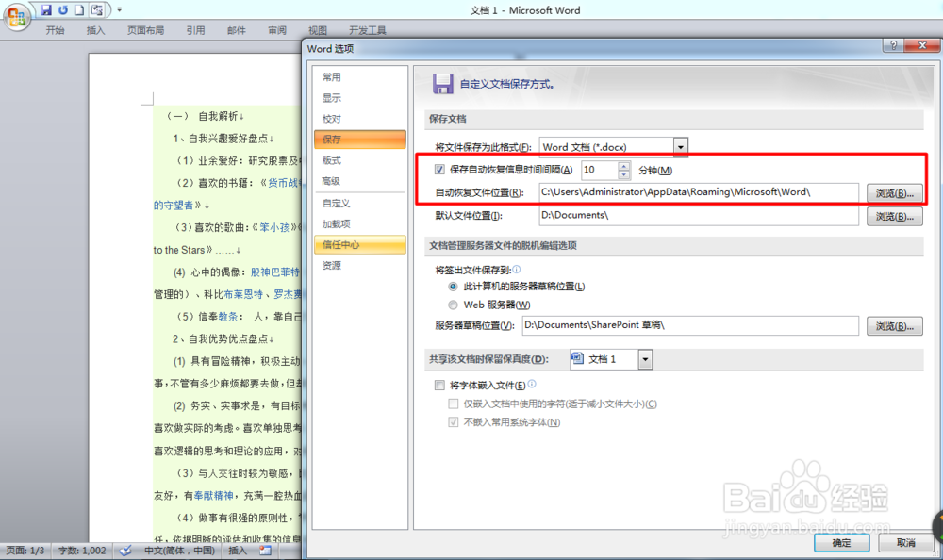The image size is (943, 560).
Task: Open the quick access toolbar customize arrow
Action: (119, 9)
